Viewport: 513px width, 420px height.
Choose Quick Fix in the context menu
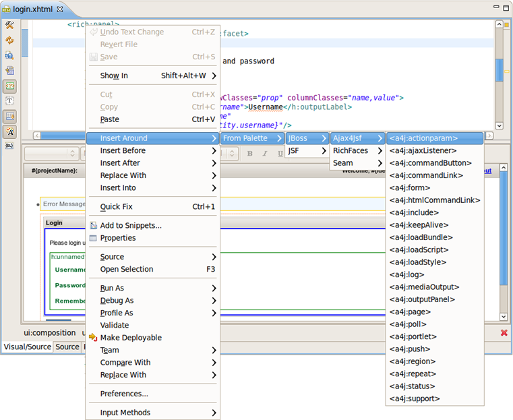click(x=153, y=207)
